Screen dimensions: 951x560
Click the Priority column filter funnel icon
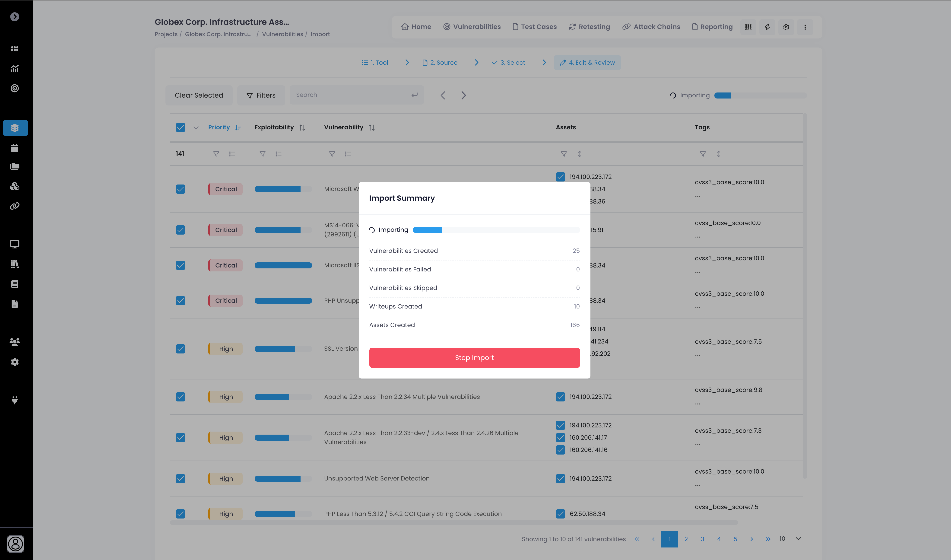click(x=216, y=154)
